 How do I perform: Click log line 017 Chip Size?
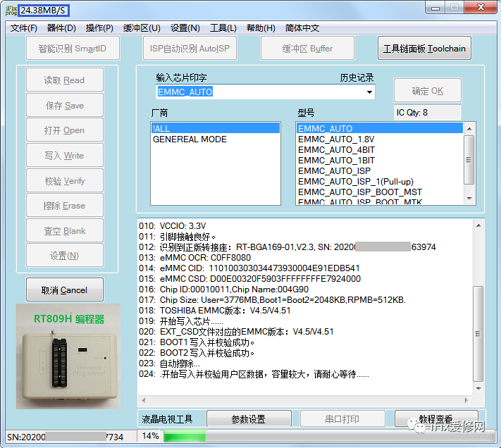272,299
